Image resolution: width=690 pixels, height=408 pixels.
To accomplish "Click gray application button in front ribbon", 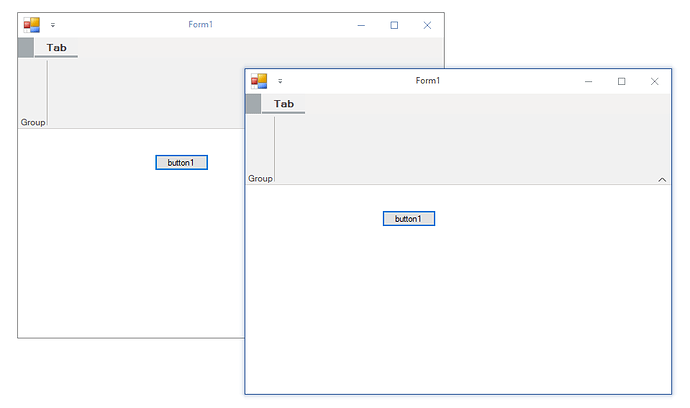I will [253, 104].
